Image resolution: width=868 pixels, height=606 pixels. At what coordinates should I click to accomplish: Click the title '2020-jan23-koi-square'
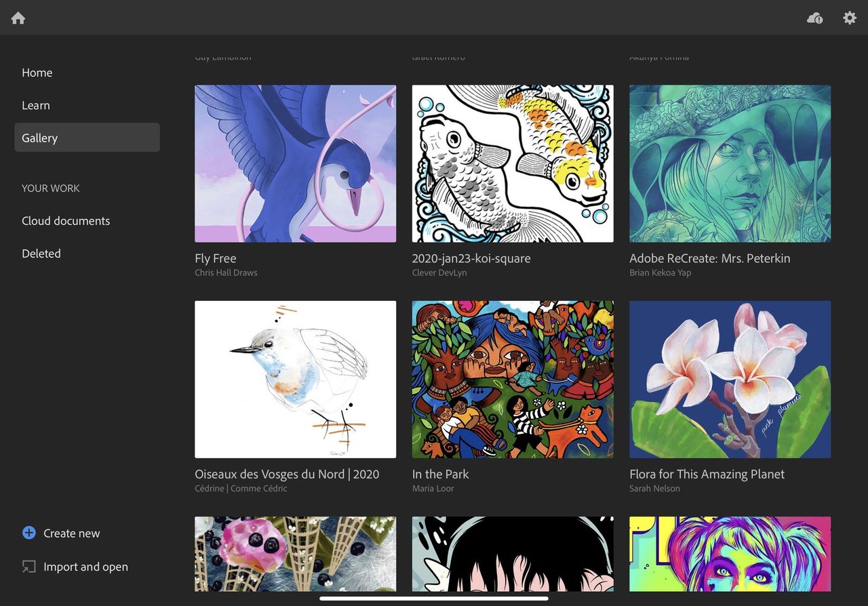click(x=471, y=258)
